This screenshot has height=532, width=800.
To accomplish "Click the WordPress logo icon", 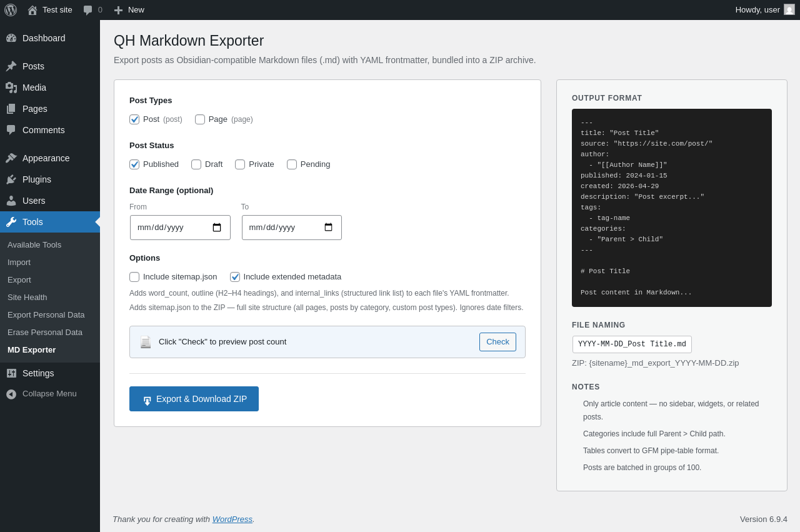I will 11,10.
